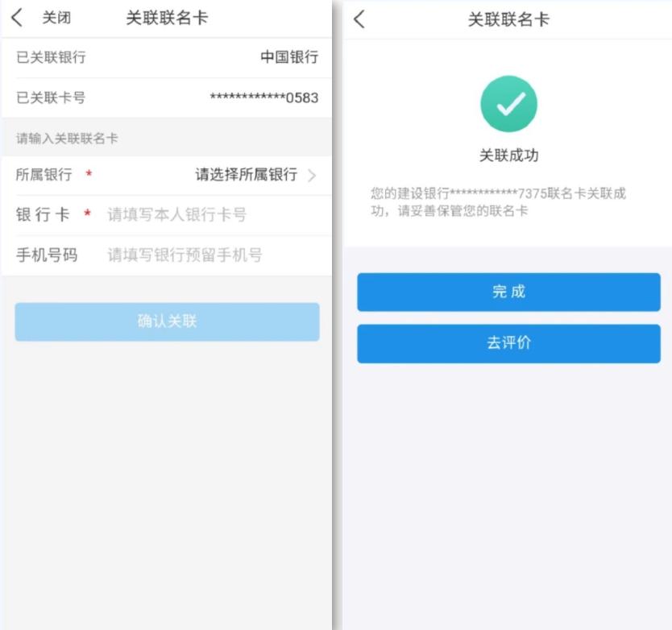Tap the back arrow on success screen

[359, 19]
